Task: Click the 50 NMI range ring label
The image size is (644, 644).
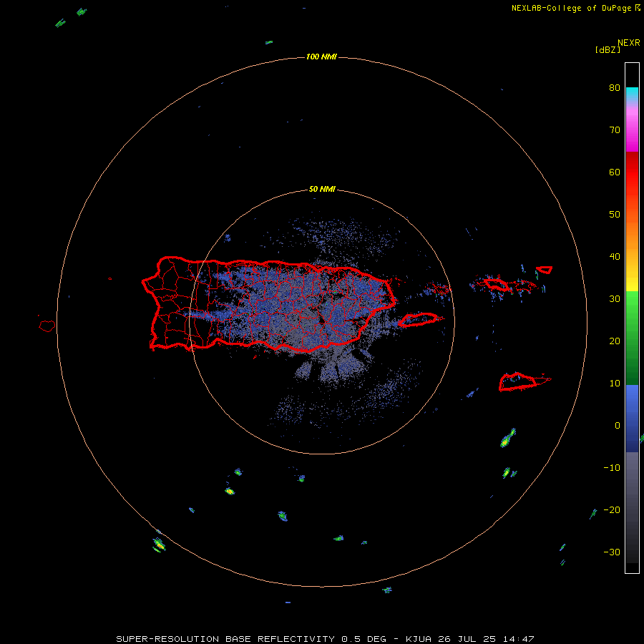Action: pyautogui.click(x=322, y=190)
